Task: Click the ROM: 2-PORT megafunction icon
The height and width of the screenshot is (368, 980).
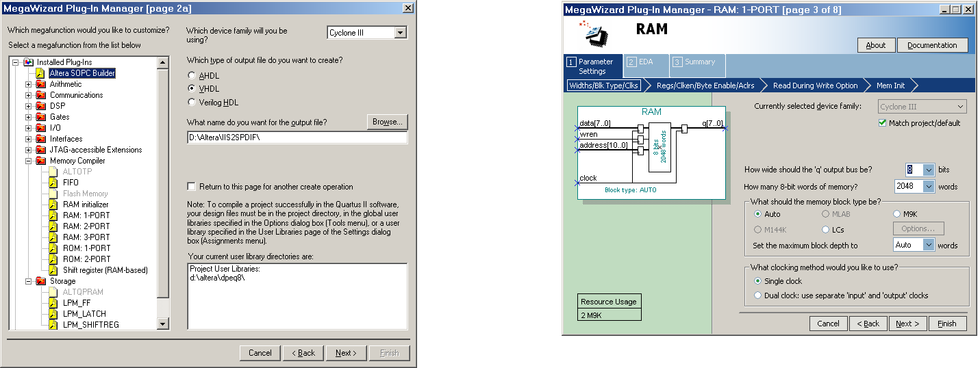Action: point(54,259)
